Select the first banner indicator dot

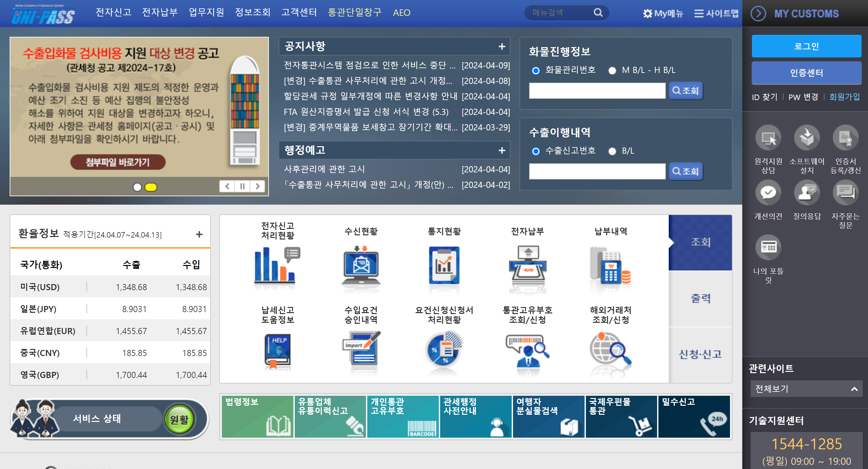137,187
